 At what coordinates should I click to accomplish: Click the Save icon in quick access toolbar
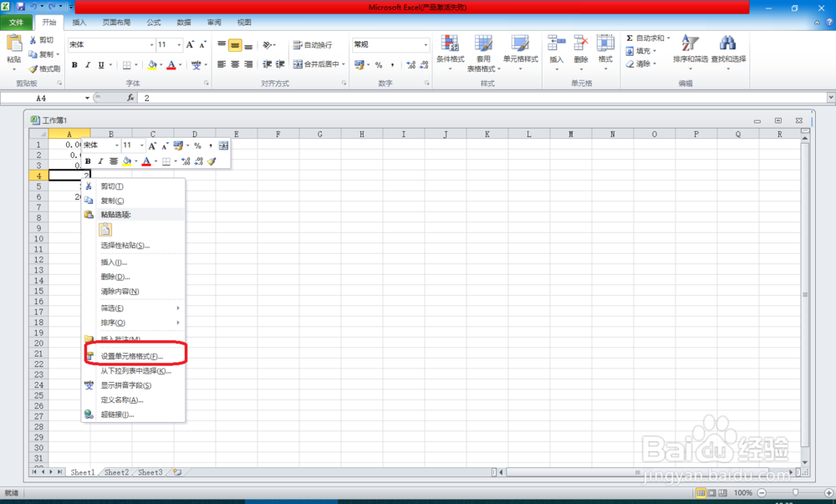(21, 7)
